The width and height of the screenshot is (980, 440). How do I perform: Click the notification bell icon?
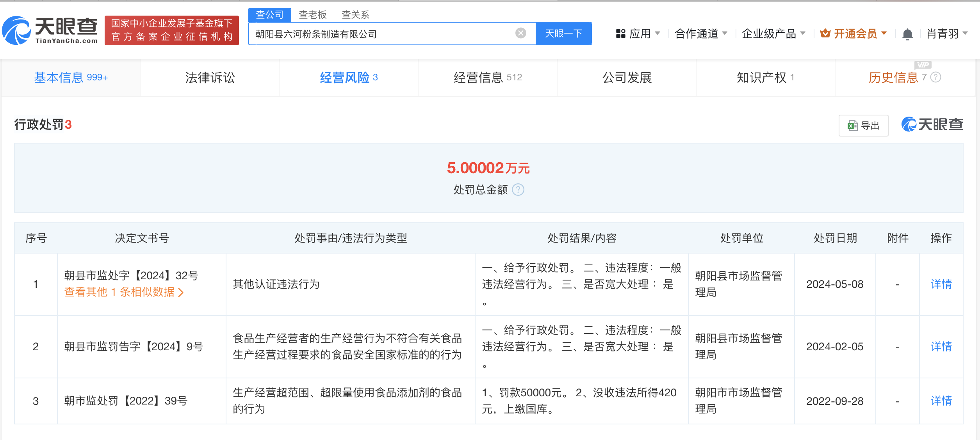(907, 34)
